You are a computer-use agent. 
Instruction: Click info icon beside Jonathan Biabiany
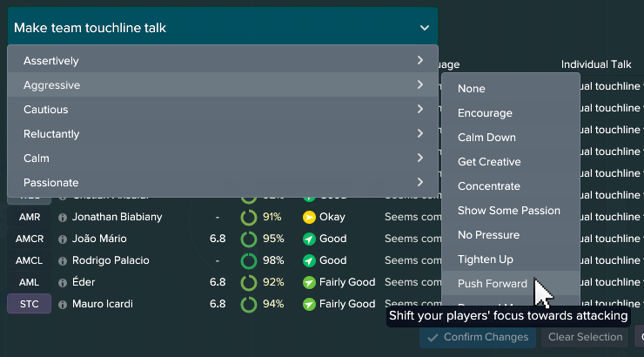[63, 217]
